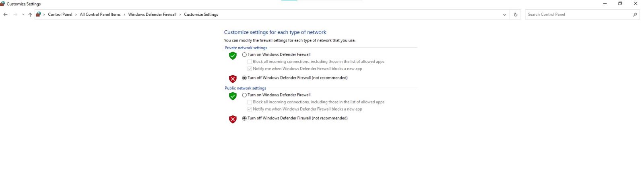Open the Control Panel breadcrumb link
Viewport: 644px width, 175px height.
pyautogui.click(x=60, y=15)
